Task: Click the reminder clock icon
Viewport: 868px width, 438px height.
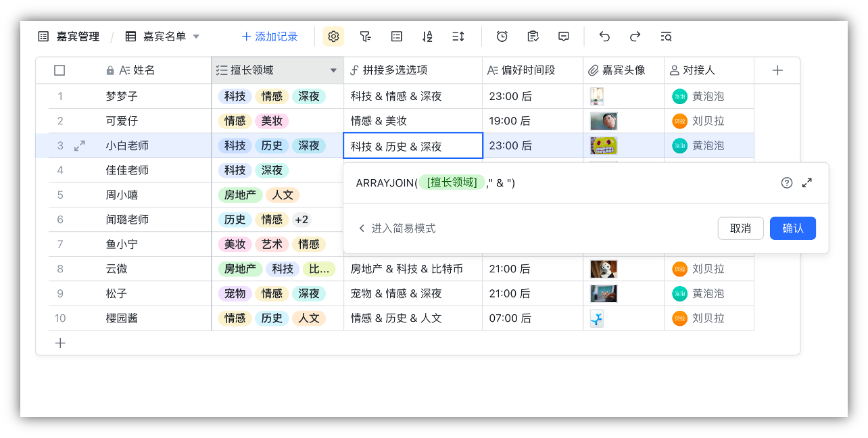Action: coord(501,36)
